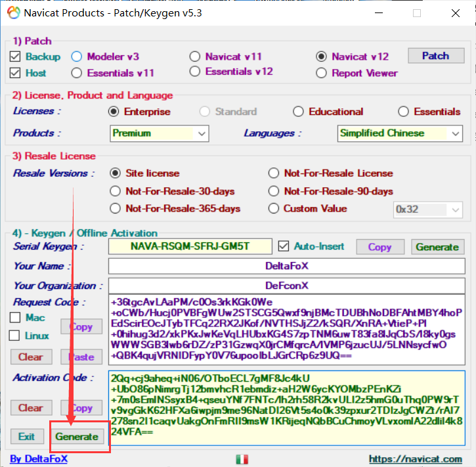
Task: Click the Your Organization field DeFconX
Action: pos(286,286)
